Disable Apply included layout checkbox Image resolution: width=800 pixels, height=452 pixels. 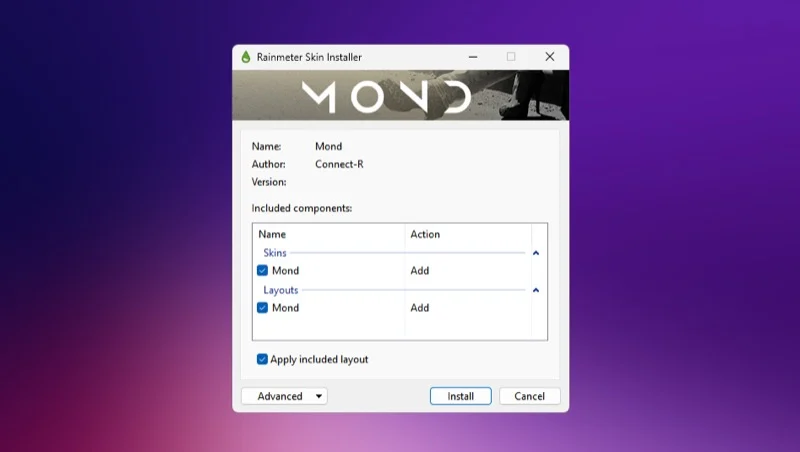point(262,359)
